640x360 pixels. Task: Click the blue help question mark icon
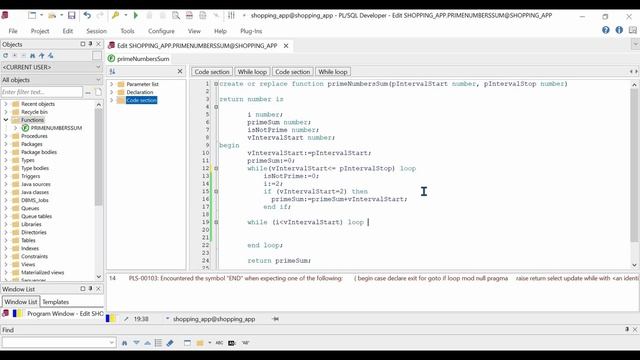click(606, 30)
